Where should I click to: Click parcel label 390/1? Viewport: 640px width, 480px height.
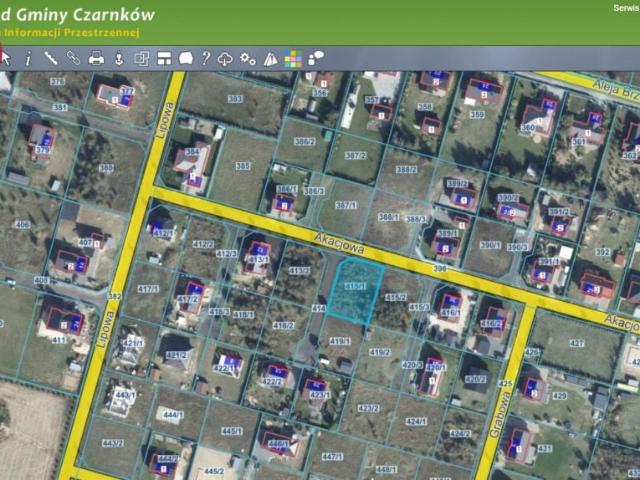click(491, 245)
